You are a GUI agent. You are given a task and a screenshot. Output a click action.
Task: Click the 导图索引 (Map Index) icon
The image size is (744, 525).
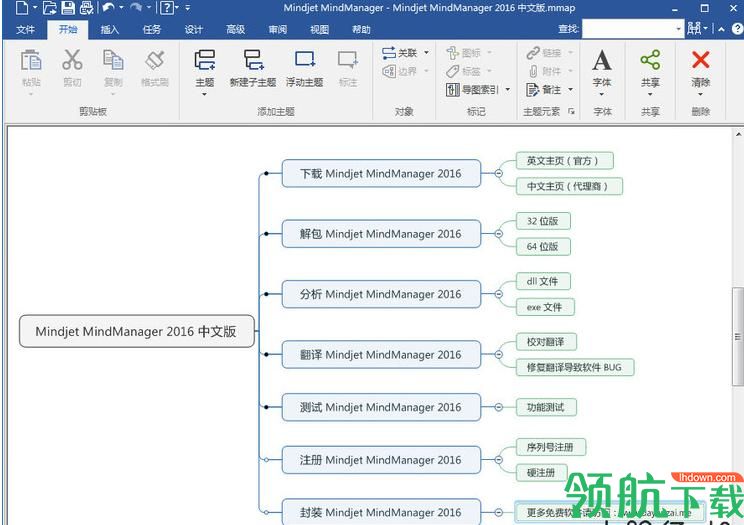[453, 89]
